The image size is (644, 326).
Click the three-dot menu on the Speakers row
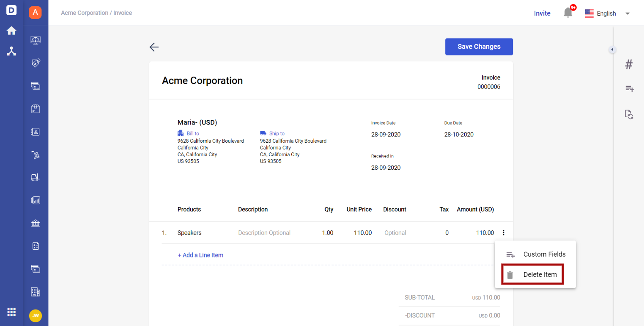(x=504, y=232)
